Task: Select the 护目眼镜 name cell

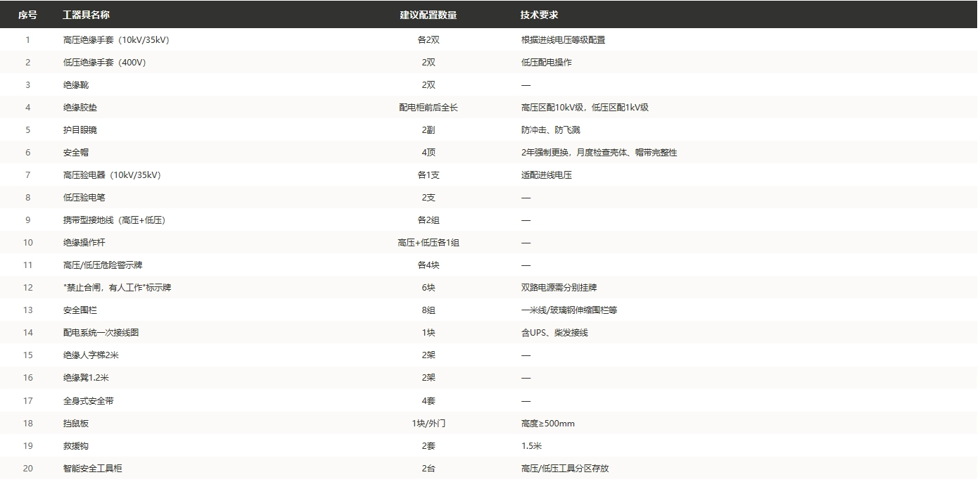Action: (x=81, y=130)
